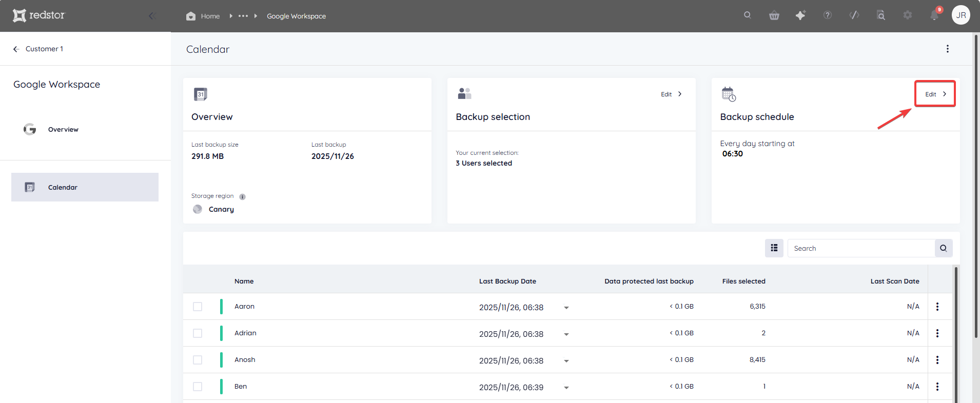
Task: Click the Storage region info icon
Action: (243, 196)
